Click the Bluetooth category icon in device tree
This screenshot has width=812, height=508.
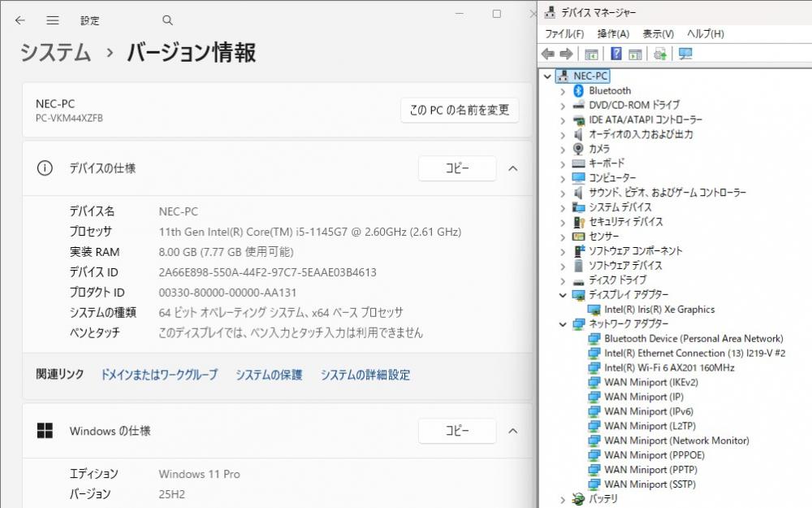(578, 91)
